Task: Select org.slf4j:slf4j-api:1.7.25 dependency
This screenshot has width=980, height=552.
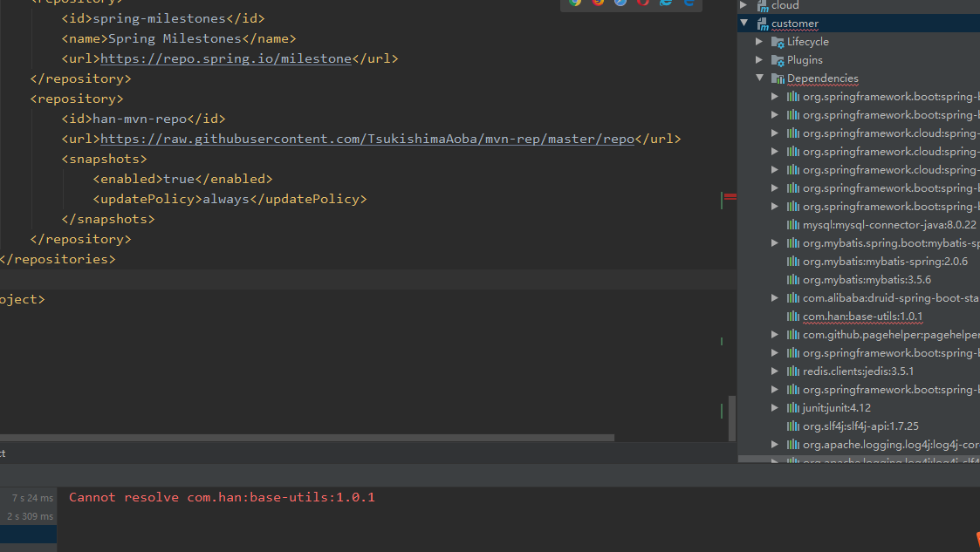Action: (860, 426)
